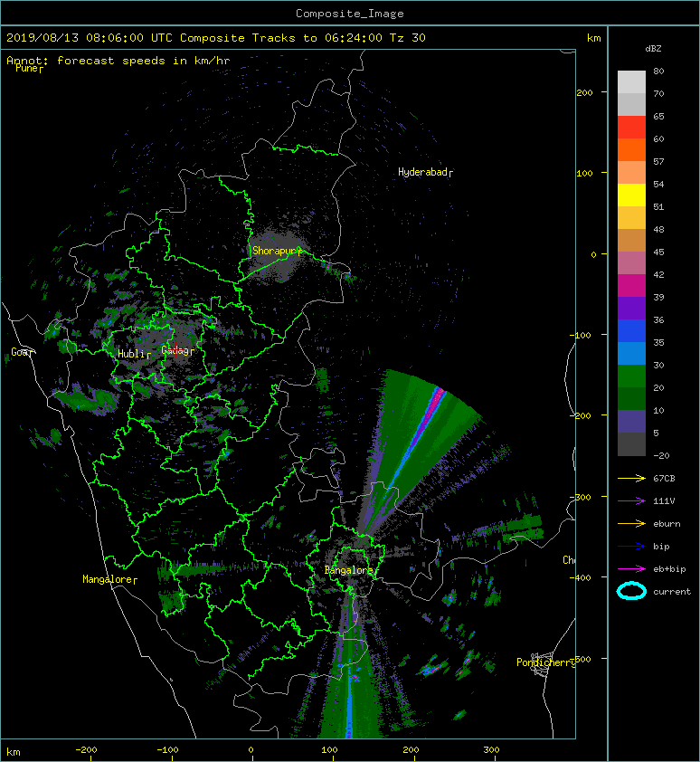Click the forecast speeds annotation line
The image size is (700, 762).
coord(118,61)
